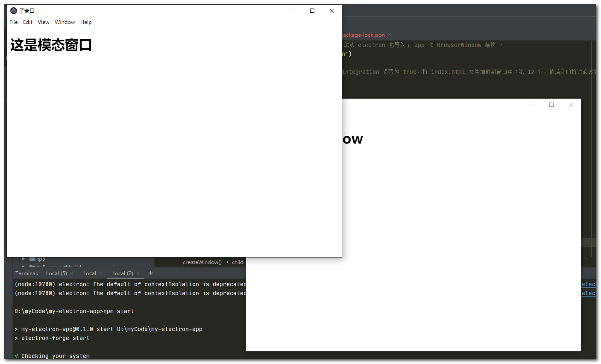Expand the tp5 folder in the project tree
The height and width of the screenshot is (364, 601).
(24, 259)
